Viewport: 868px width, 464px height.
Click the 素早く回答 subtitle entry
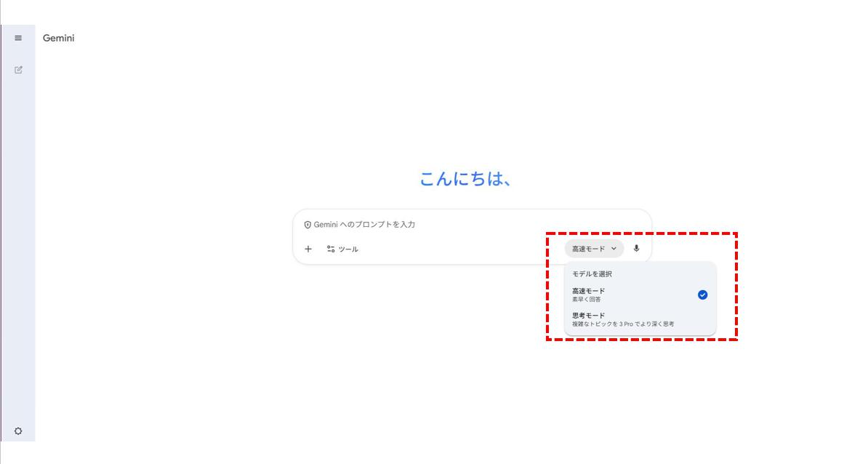point(587,300)
